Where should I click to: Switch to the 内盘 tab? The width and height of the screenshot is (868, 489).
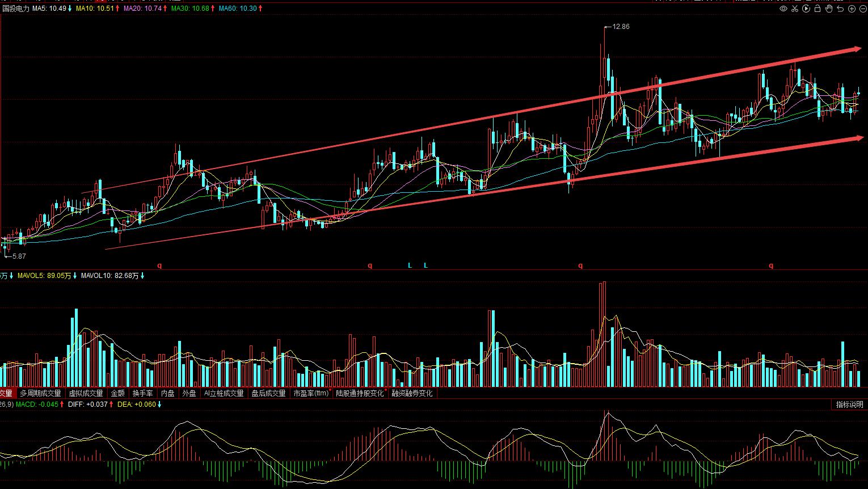(x=168, y=393)
